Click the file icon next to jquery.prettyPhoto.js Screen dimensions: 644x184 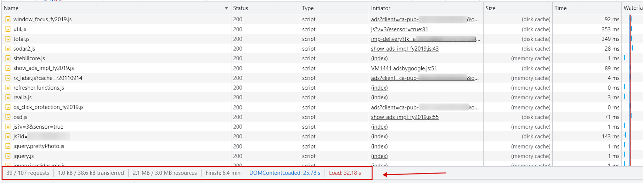[x=8, y=146]
